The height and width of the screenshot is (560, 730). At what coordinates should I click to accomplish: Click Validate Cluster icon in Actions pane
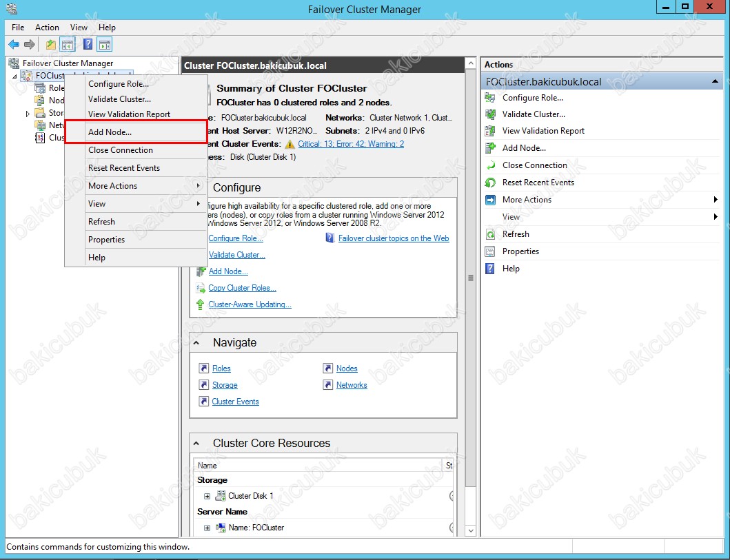pyautogui.click(x=490, y=114)
